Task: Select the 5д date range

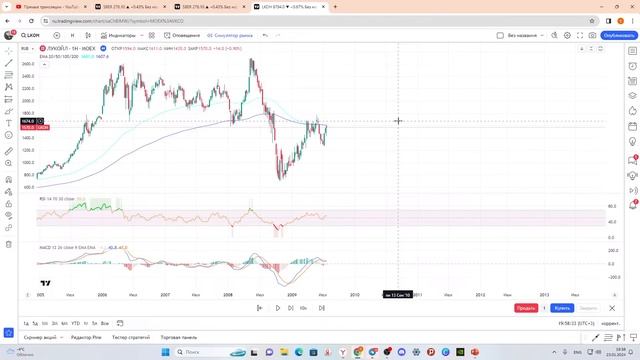Action: (36, 323)
